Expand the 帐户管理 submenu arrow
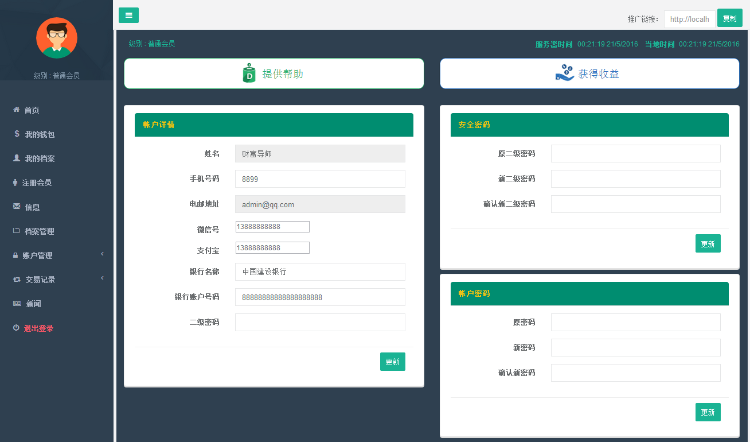 (x=102, y=255)
